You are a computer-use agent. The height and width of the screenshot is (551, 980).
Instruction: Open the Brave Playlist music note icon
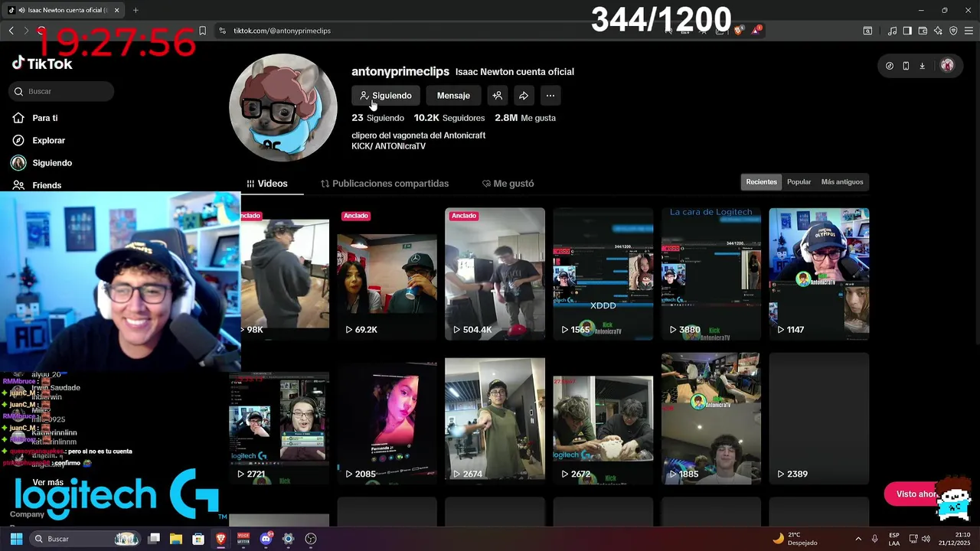tap(892, 31)
